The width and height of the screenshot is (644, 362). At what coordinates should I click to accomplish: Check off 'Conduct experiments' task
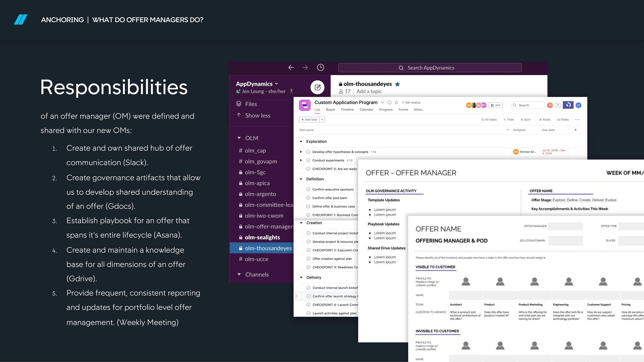click(x=308, y=160)
